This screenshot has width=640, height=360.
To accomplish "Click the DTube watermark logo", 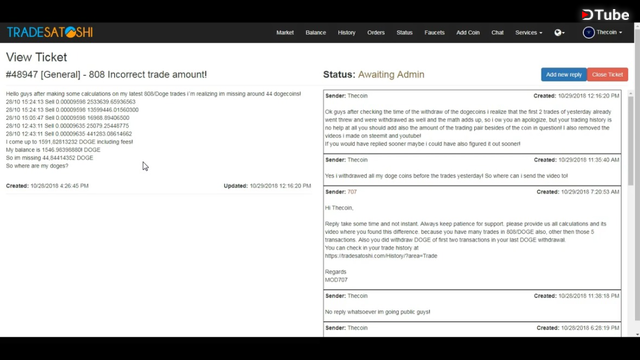I will coord(605,15).
